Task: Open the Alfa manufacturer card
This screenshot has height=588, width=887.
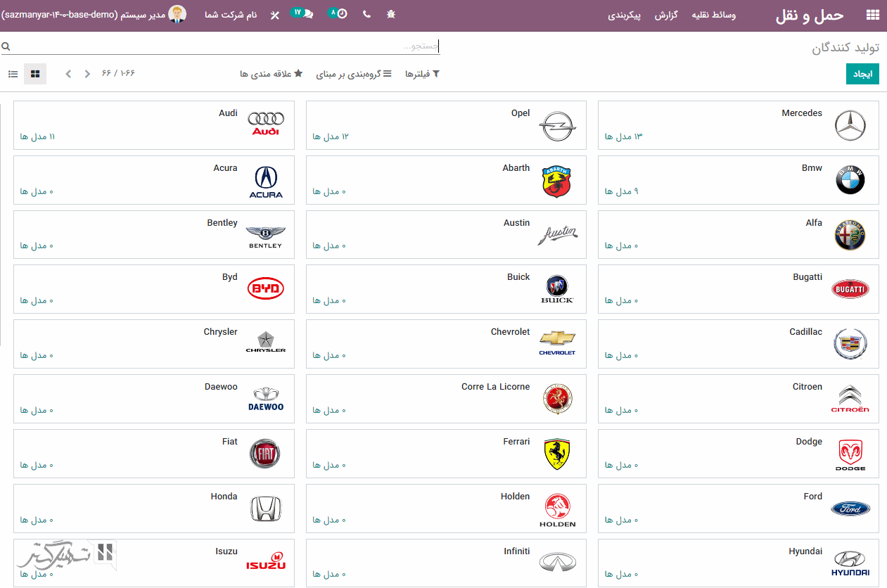Action: (x=739, y=235)
